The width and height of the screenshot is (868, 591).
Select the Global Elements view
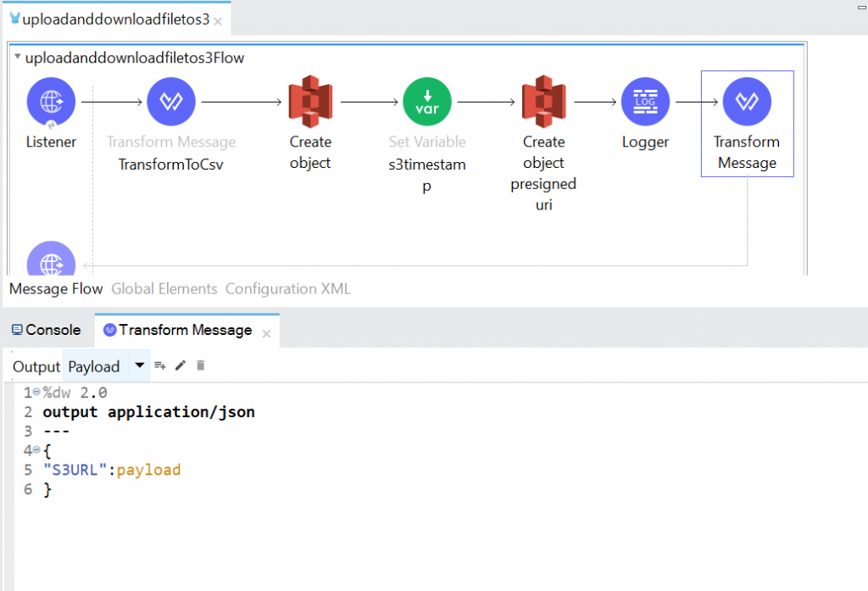pos(164,288)
